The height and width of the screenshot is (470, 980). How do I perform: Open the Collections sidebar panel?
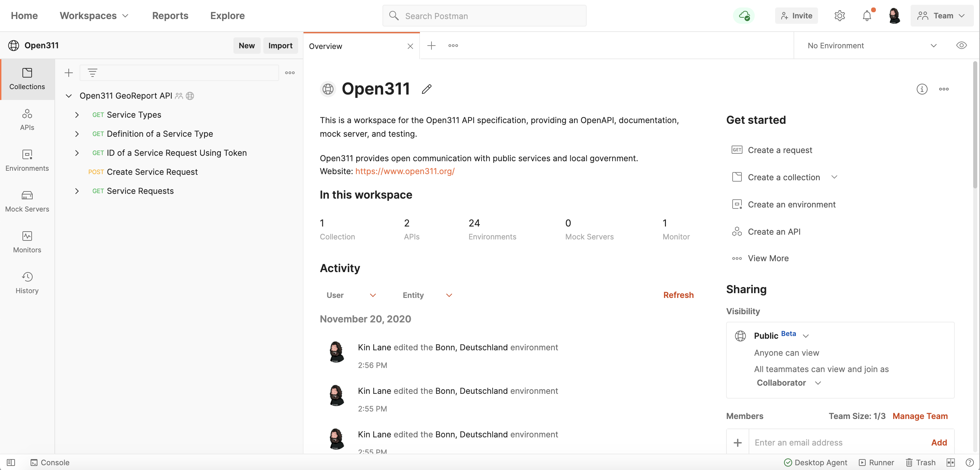coord(27,79)
